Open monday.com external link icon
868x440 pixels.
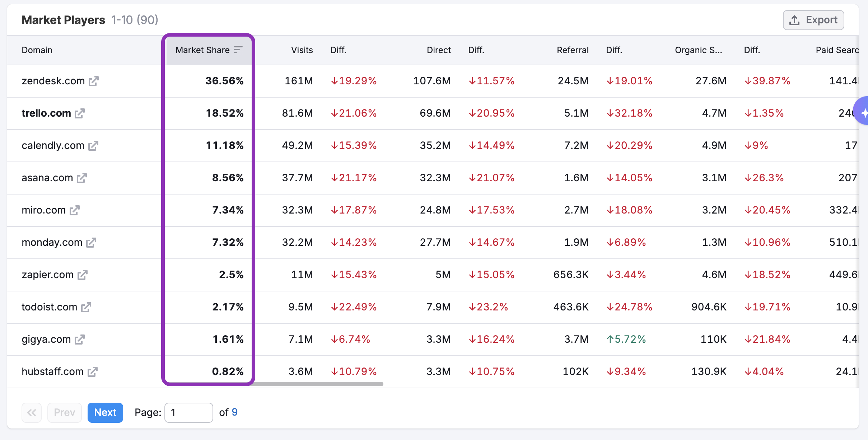point(91,243)
